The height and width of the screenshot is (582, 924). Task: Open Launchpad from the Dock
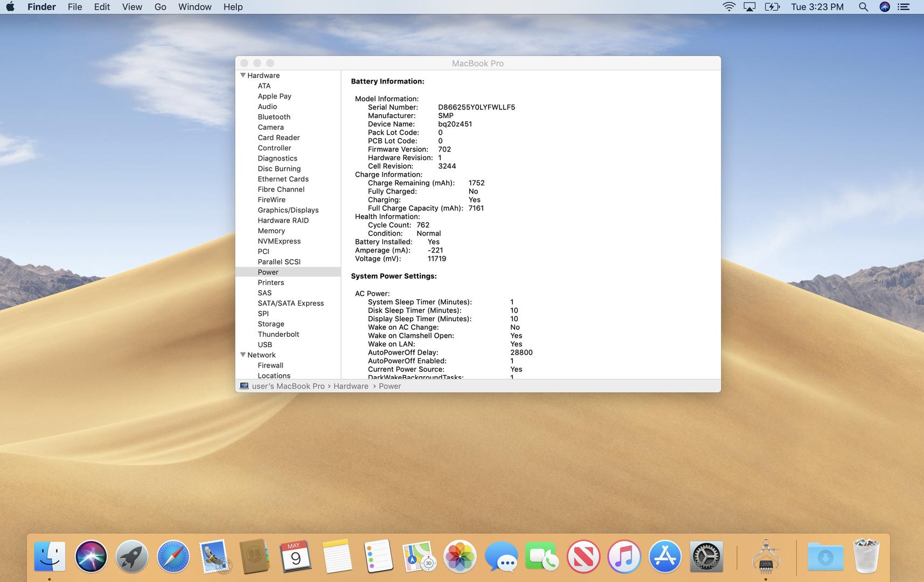(x=132, y=557)
